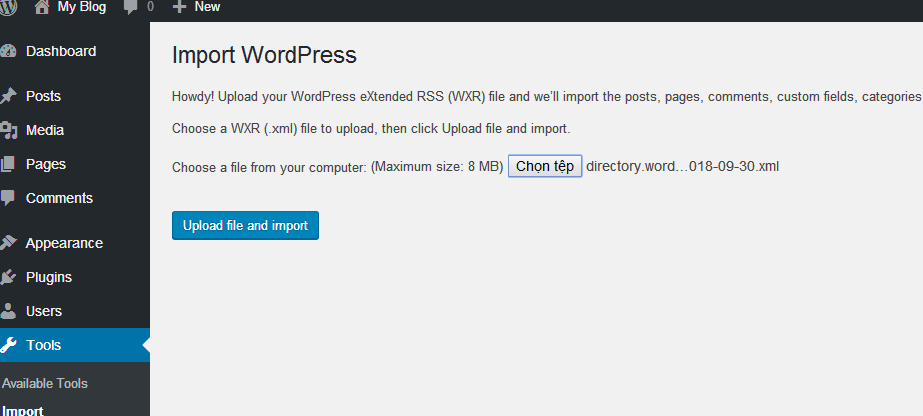Click the Plugins plug icon
Viewport: 923px width, 416px height.
[x=8, y=277]
